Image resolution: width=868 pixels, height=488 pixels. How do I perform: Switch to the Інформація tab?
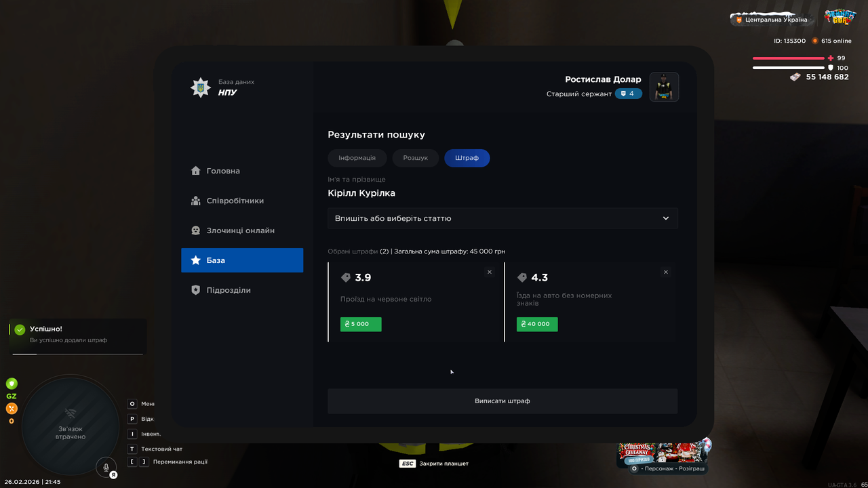pos(357,158)
